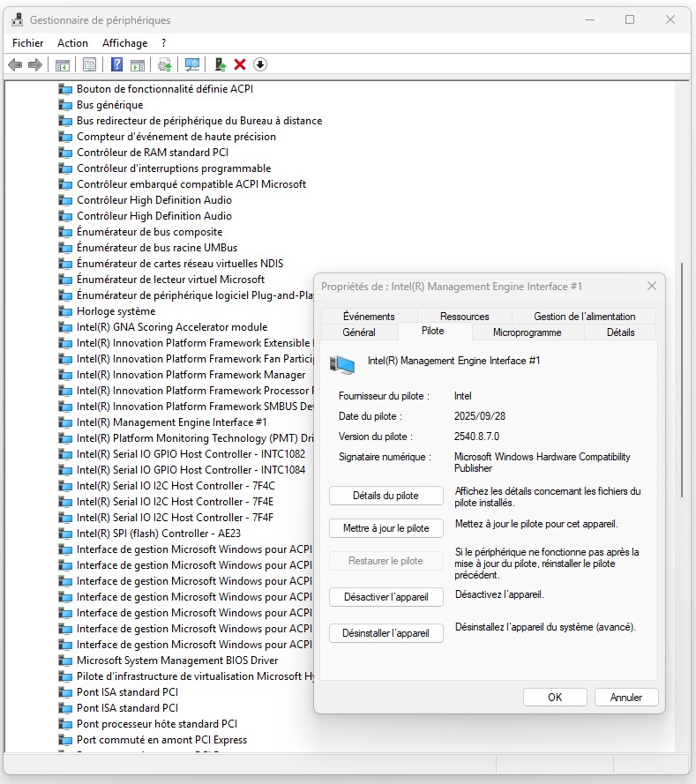Image resolution: width=696 pixels, height=784 pixels.
Task: Click the Properties toolbar icon
Action: coord(89,64)
